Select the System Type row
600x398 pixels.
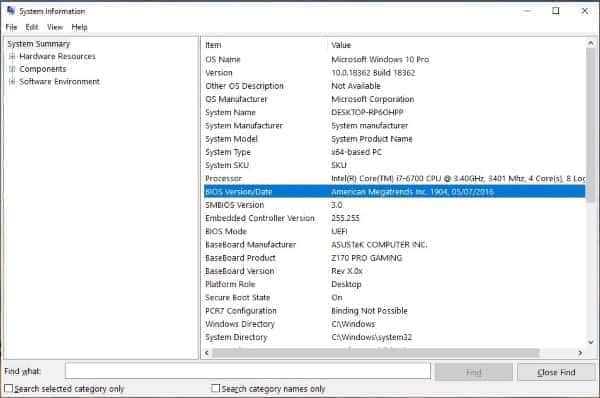click(394, 152)
